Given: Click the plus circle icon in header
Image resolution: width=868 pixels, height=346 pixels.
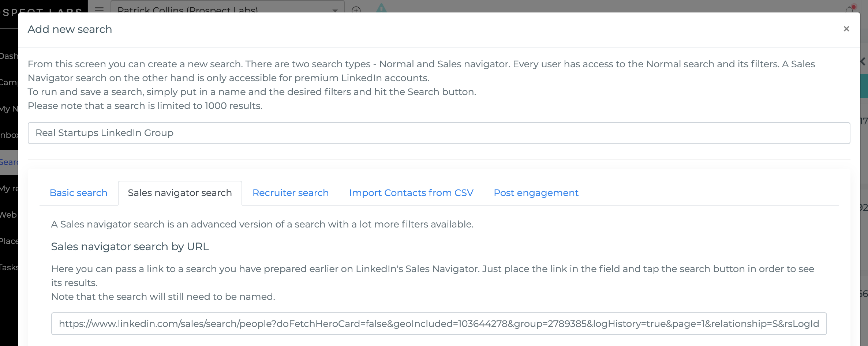Looking at the screenshot, I should (x=356, y=9).
